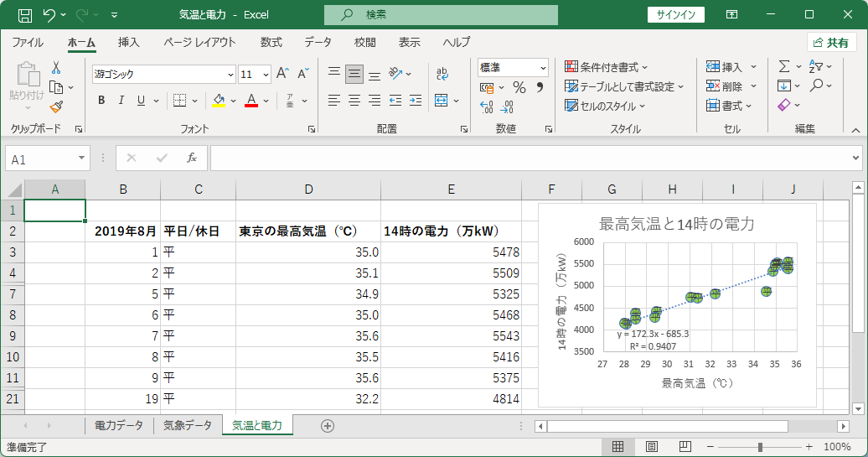This screenshot has width=868, height=457.
Task: Apply comma style number format
Action: pyautogui.click(x=540, y=87)
